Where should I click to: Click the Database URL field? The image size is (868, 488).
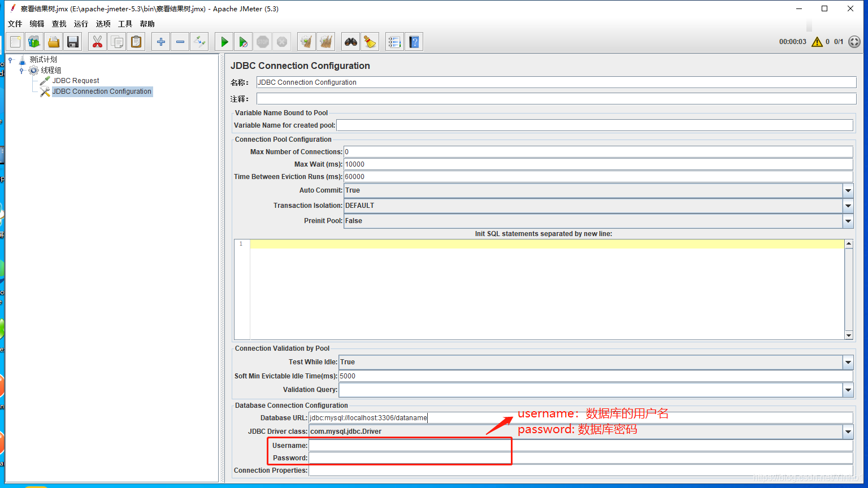pyautogui.click(x=580, y=418)
